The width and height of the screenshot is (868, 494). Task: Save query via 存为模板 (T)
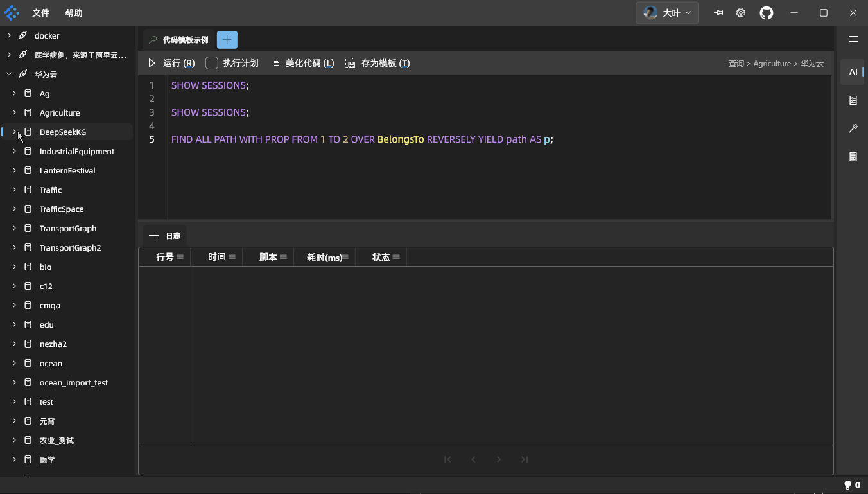378,63
